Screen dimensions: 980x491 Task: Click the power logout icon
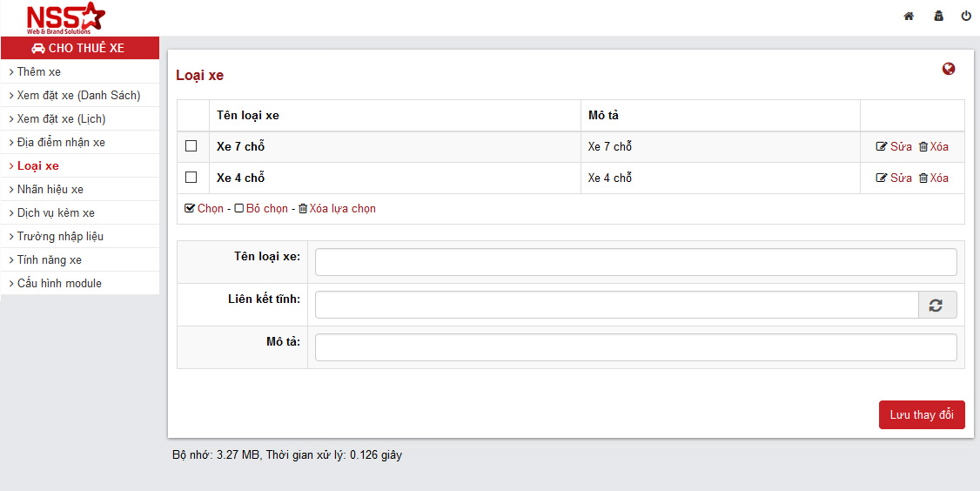tap(966, 16)
